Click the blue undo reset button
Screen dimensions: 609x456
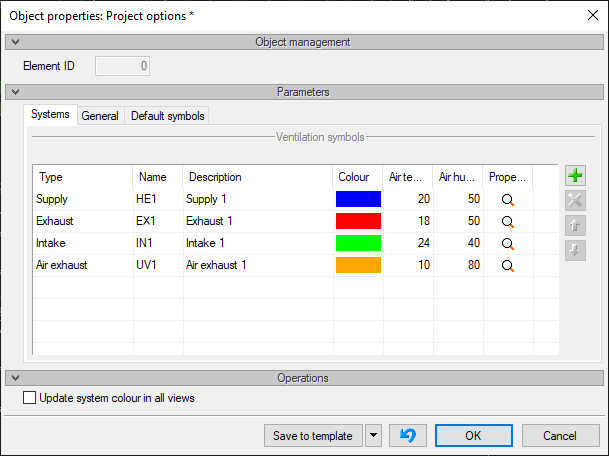point(408,435)
